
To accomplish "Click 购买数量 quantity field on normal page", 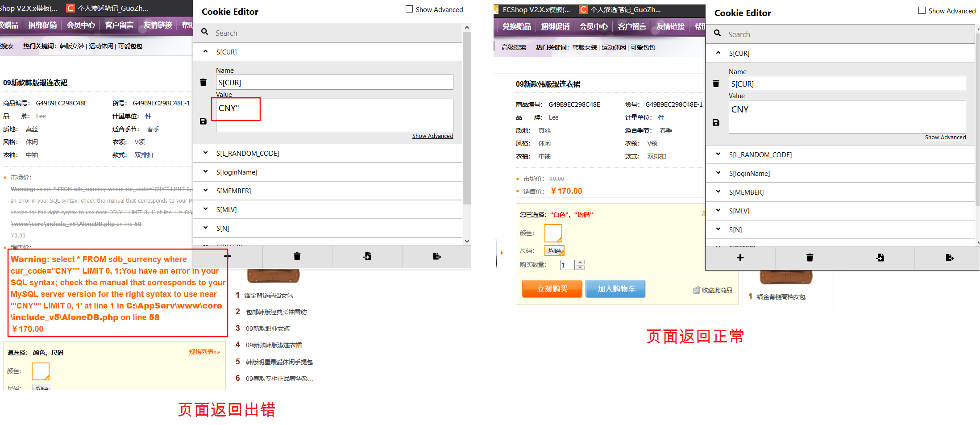I will pos(567,265).
